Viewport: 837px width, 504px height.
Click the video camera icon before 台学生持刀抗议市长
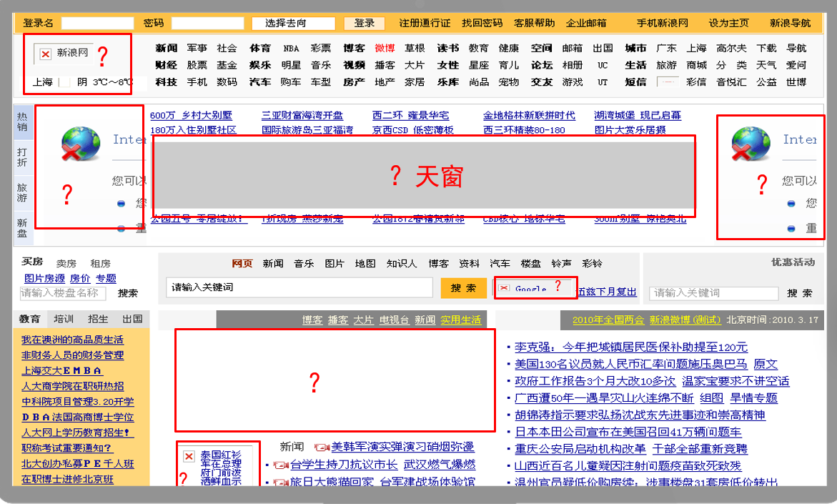click(281, 465)
